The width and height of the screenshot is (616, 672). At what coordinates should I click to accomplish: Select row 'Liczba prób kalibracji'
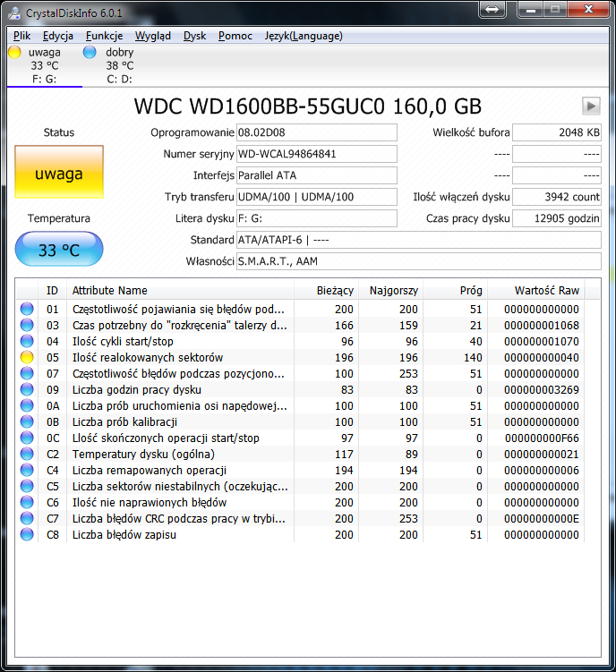tap(300, 421)
